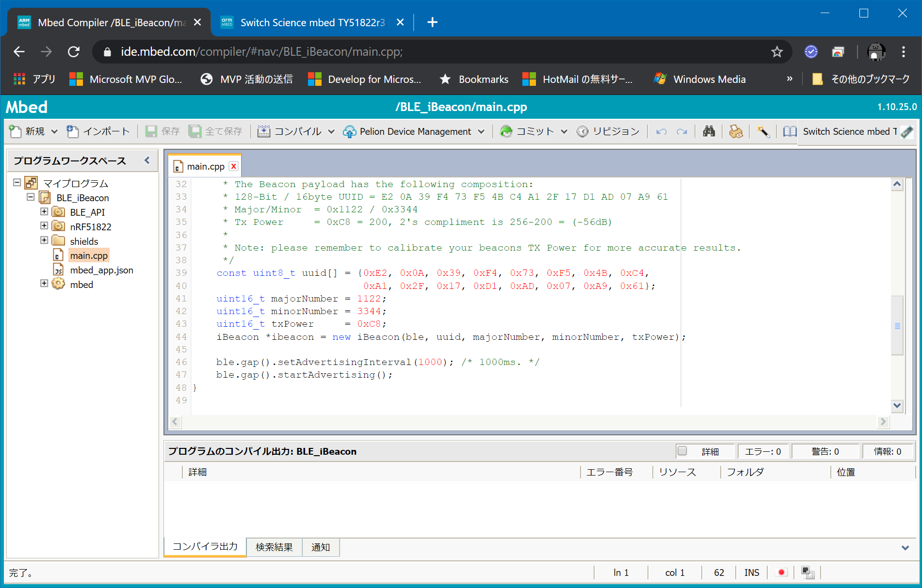Switch to コンパイラ出力 tab
Screen dimensions: 922x588
(x=205, y=547)
